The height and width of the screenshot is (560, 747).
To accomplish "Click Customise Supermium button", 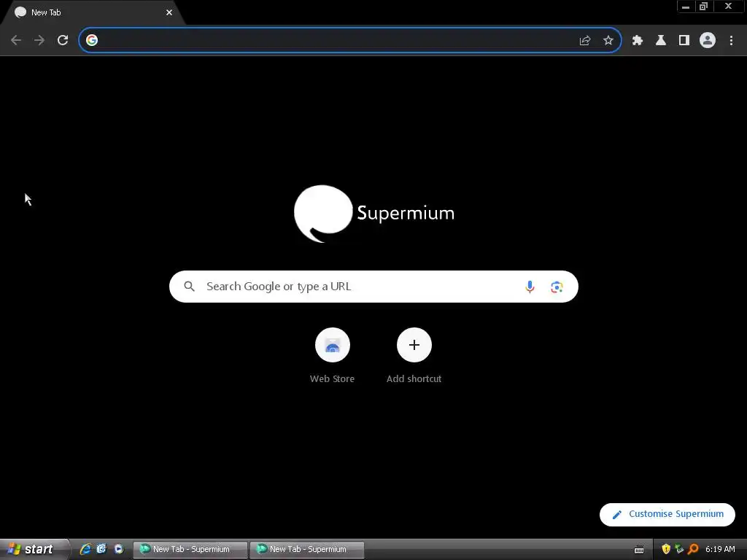I will click(667, 514).
